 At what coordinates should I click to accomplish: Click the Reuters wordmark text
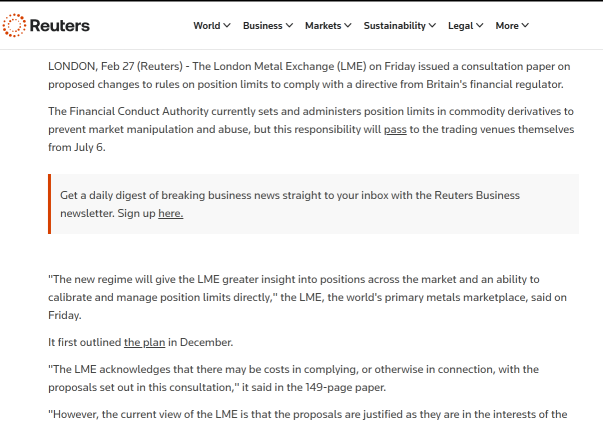click(60, 26)
